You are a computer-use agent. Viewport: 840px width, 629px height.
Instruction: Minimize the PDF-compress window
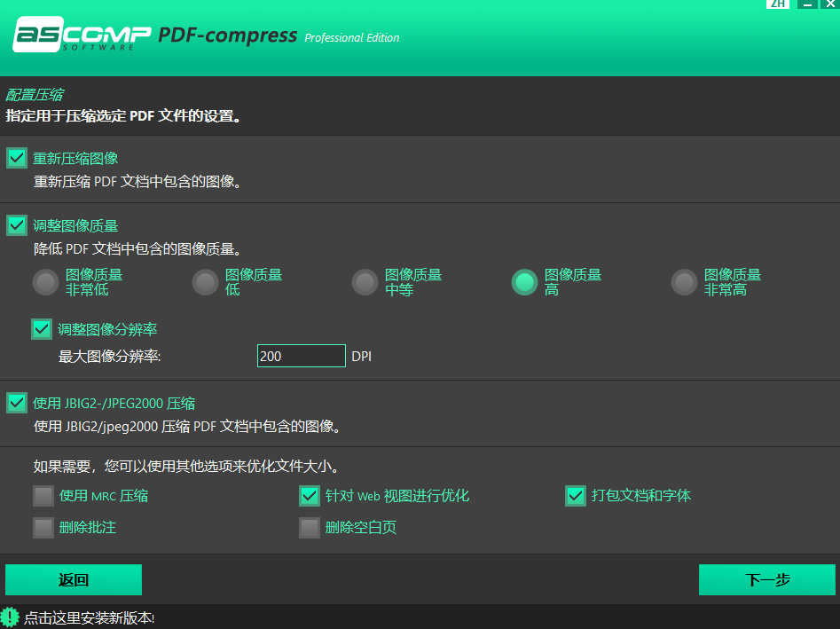805,4
